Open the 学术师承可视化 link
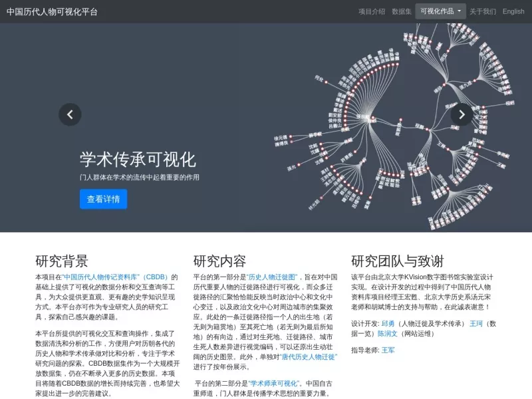 pos(274,384)
